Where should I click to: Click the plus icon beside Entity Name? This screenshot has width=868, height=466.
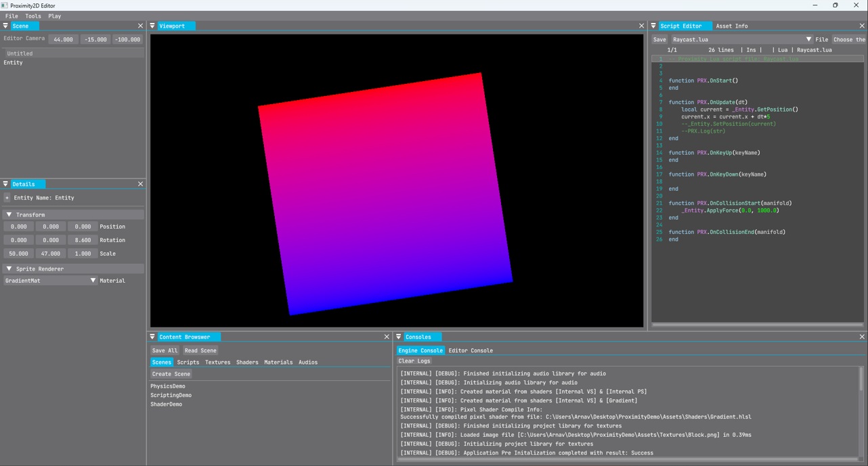coord(7,198)
